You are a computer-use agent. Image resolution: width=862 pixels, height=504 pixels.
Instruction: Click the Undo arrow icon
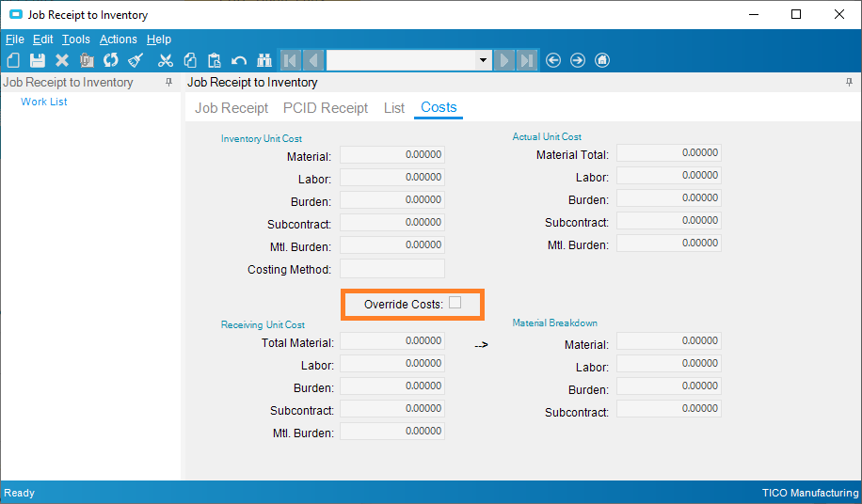[239, 60]
